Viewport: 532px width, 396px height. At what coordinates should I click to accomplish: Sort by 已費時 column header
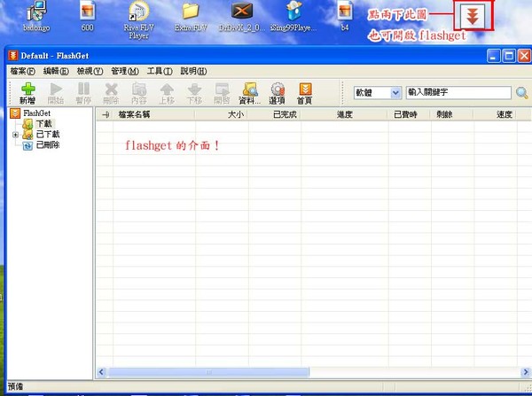[410, 114]
